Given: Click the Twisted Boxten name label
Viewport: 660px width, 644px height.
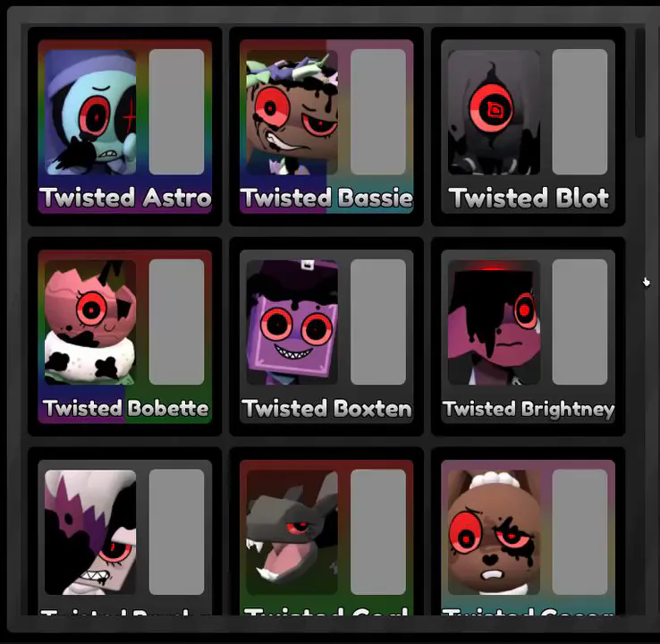Looking at the screenshot, I should click(x=326, y=408).
